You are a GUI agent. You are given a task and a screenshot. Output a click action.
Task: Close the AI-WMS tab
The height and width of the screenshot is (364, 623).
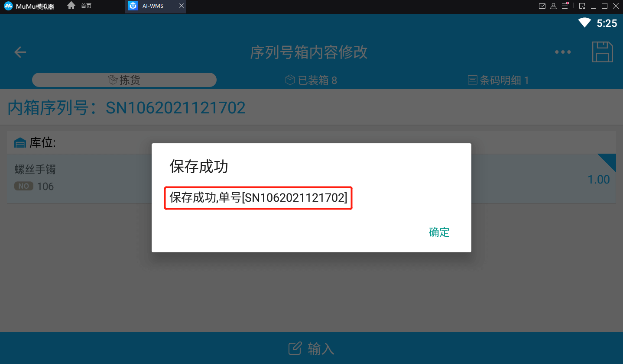click(x=181, y=6)
